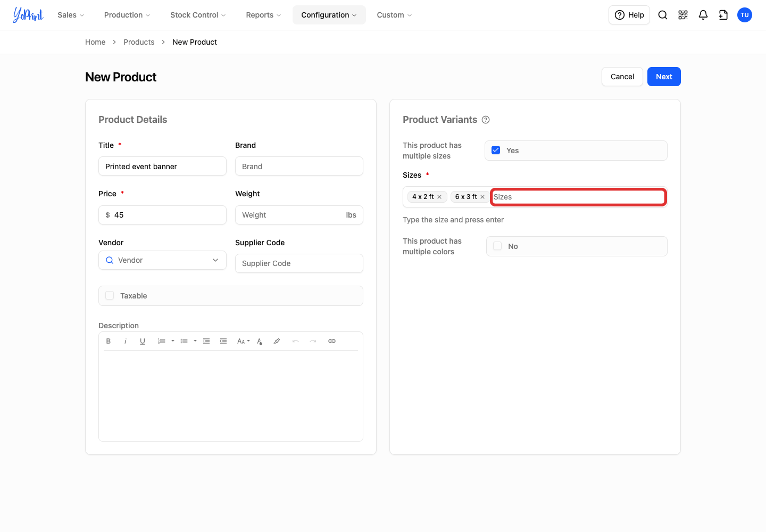Remove the 6 x 3 ft size tag
Image resolution: width=766 pixels, height=532 pixels.
[x=482, y=197]
